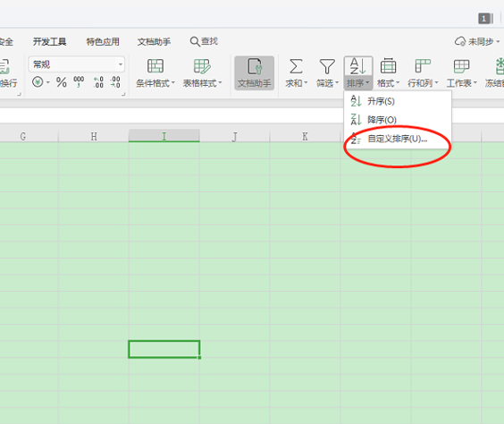Click the 查找 search box
The height and width of the screenshot is (424, 504).
click(x=204, y=41)
